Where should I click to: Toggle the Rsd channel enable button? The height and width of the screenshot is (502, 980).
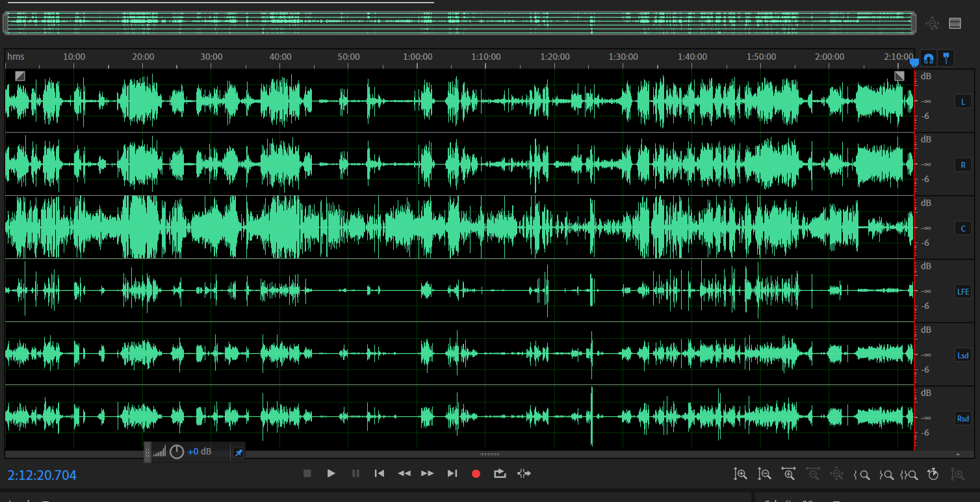tap(962, 418)
